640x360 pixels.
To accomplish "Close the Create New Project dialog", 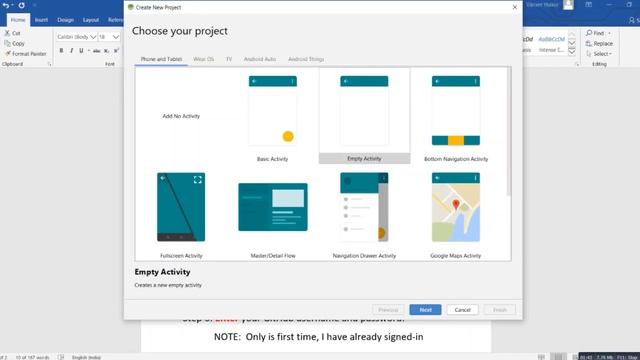I will 515,7.
